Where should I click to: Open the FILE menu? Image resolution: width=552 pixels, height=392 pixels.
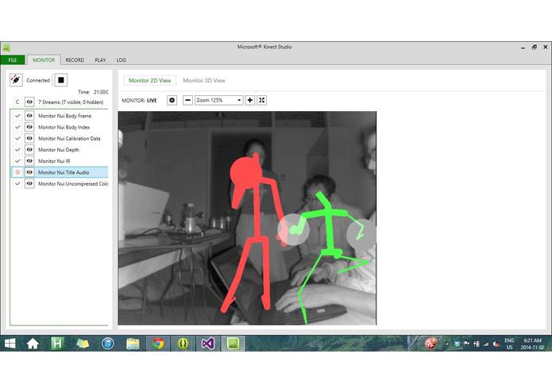(x=13, y=60)
